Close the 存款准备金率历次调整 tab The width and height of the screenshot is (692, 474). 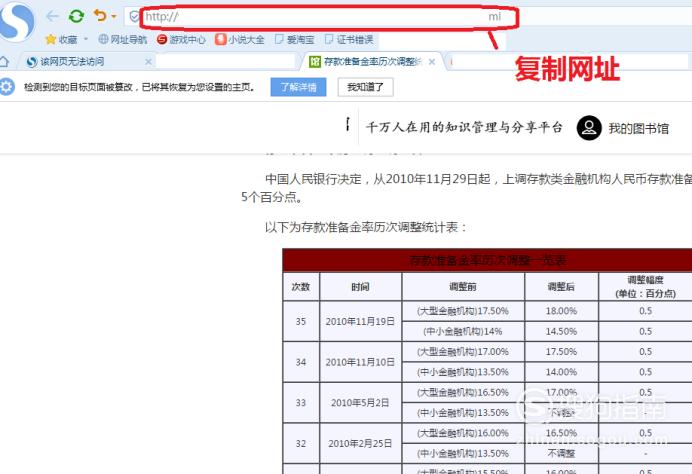tap(432, 62)
